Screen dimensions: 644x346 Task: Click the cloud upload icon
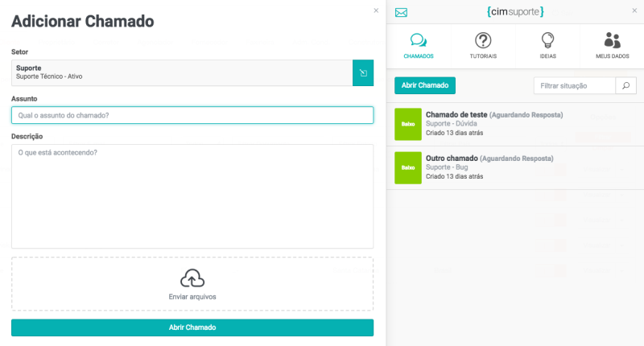pyautogui.click(x=192, y=278)
